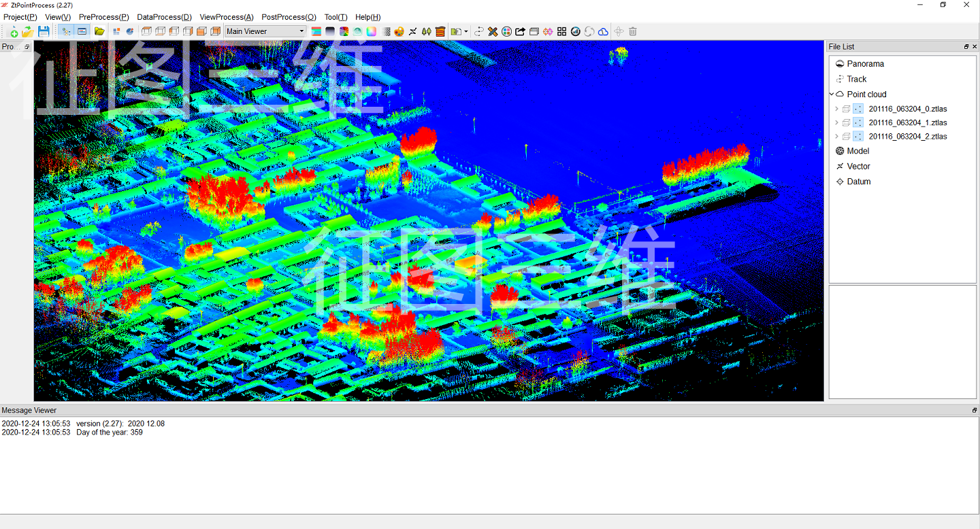
Task: Click the gray circular refresh arrows icon
Action: 589,31
